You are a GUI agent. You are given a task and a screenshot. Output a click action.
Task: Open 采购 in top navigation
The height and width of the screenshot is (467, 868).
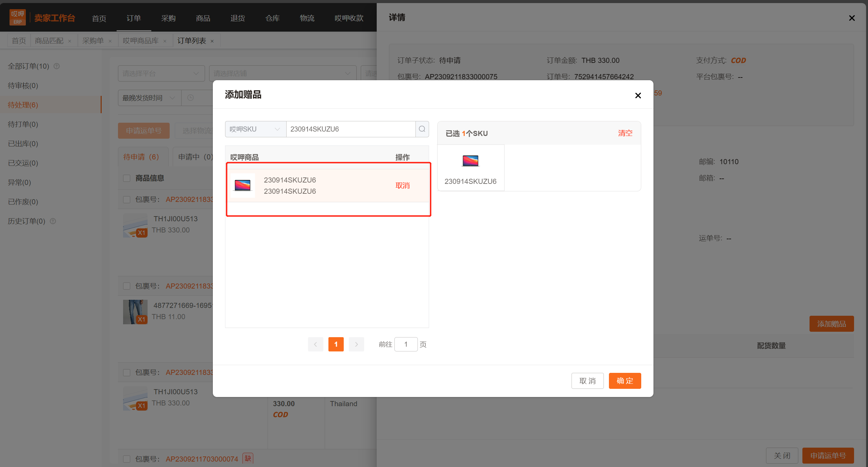(x=168, y=18)
